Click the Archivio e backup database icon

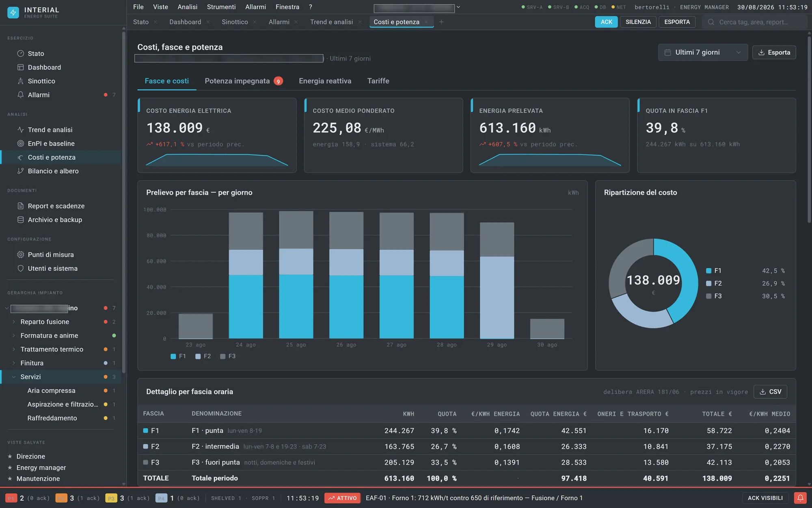pos(20,219)
